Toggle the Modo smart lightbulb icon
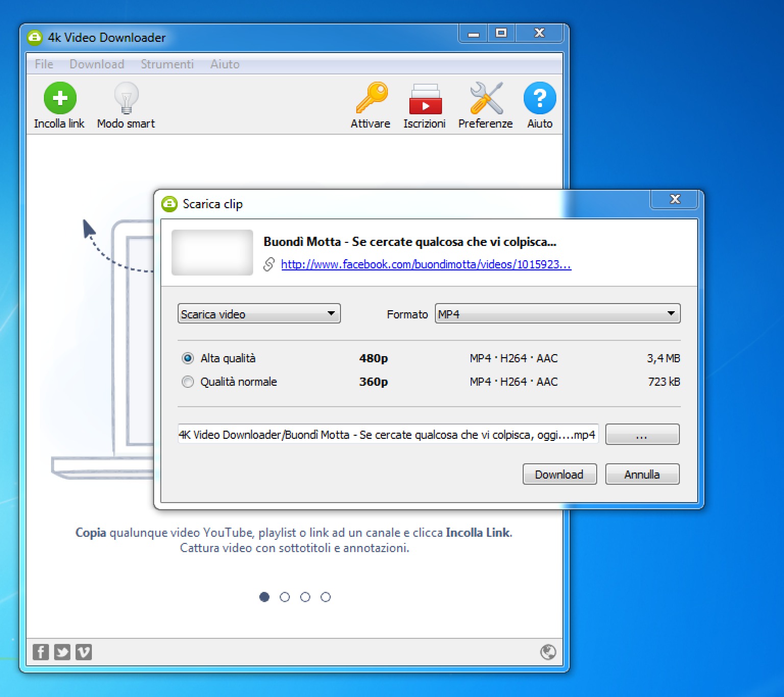The width and height of the screenshot is (784, 697). point(126,97)
